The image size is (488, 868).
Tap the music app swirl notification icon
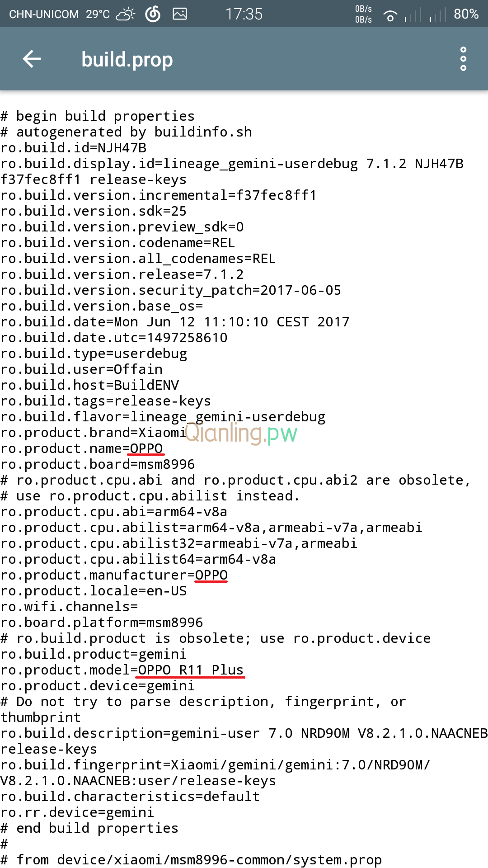[x=153, y=14]
